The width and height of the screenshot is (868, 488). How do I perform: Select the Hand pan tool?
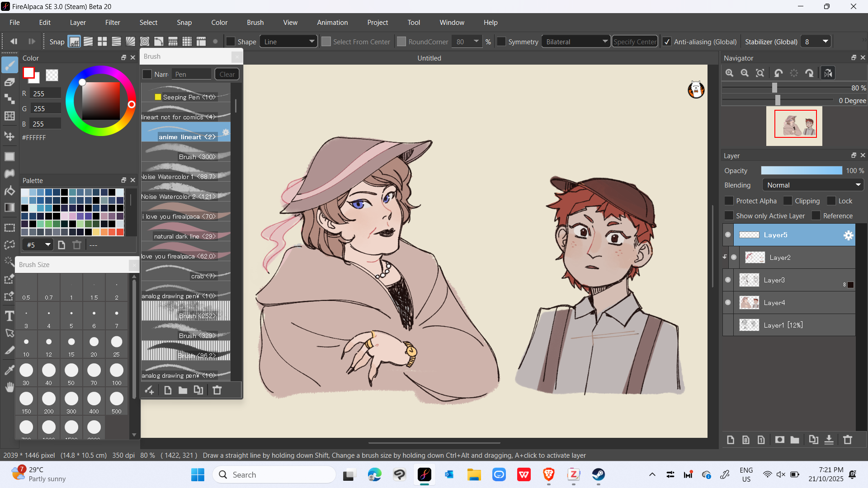coord(9,387)
